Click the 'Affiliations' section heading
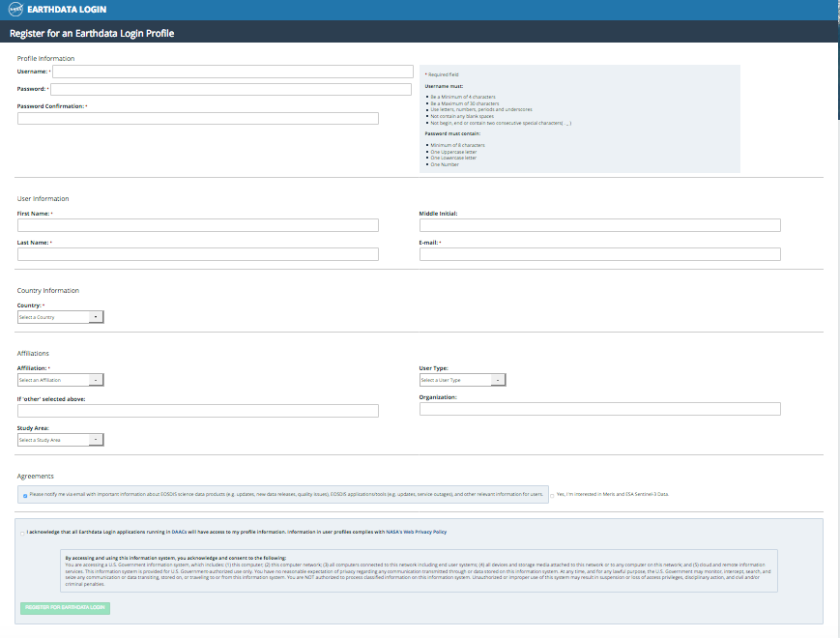Screen dimensions: 840x638 (33, 354)
